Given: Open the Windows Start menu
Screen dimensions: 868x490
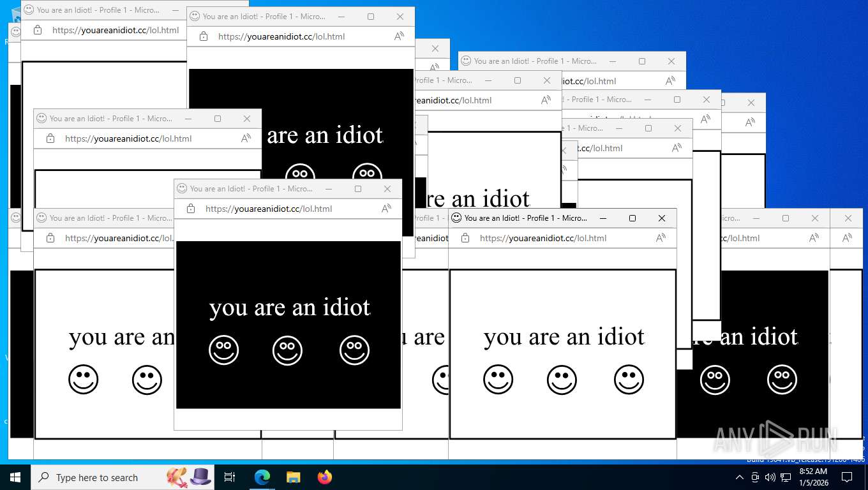Looking at the screenshot, I should [x=15, y=477].
